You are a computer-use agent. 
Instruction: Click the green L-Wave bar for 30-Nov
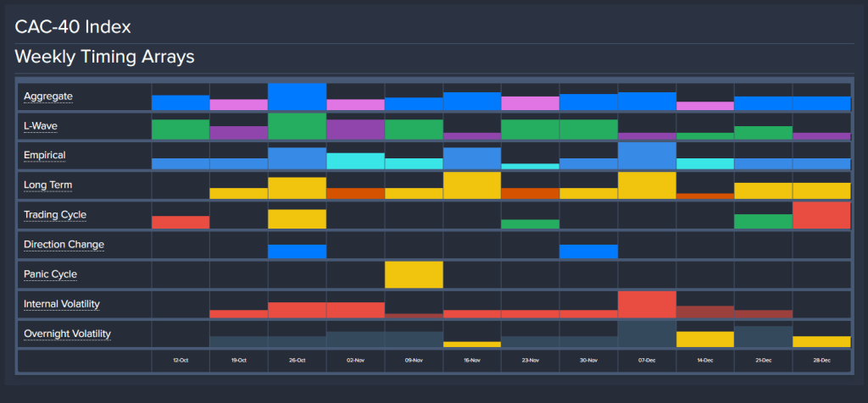588,130
